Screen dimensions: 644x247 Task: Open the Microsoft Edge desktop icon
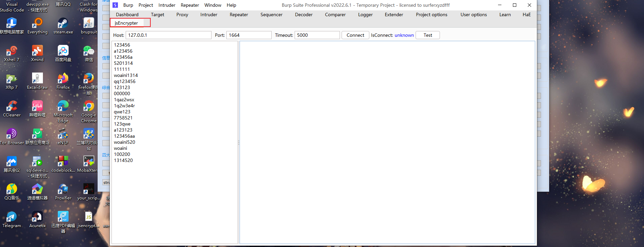pos(63,112)
